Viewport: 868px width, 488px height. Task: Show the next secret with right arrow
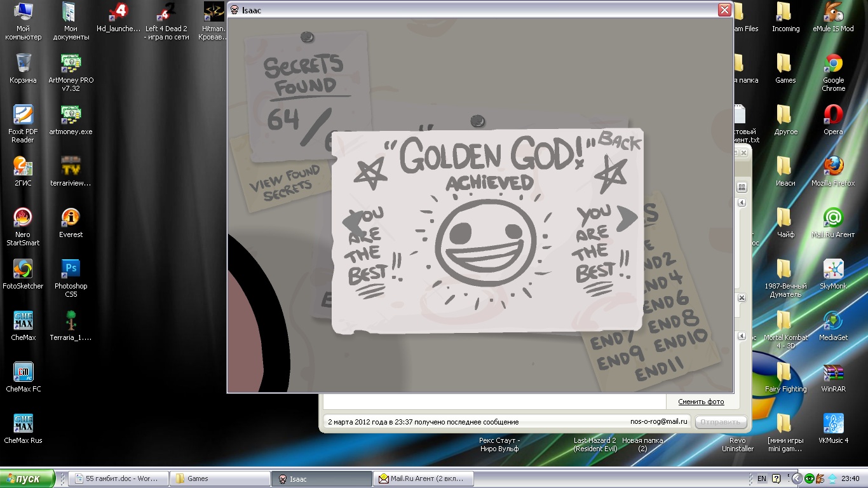tap(628, 217)
